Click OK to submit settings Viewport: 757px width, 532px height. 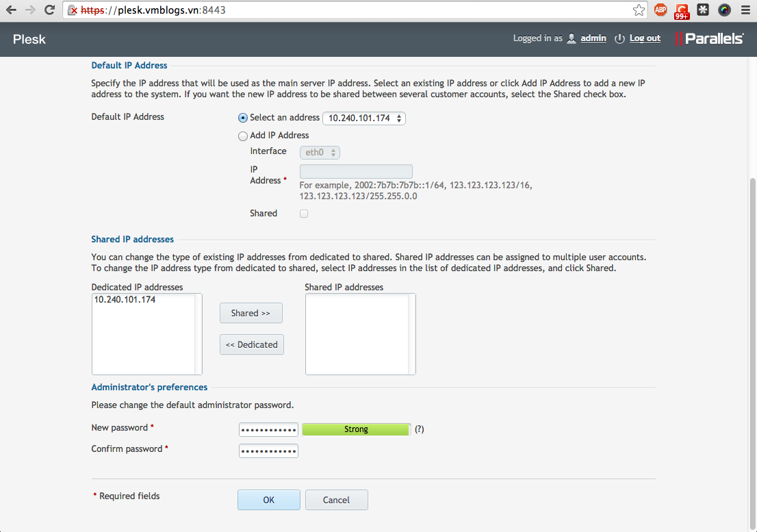268,500
